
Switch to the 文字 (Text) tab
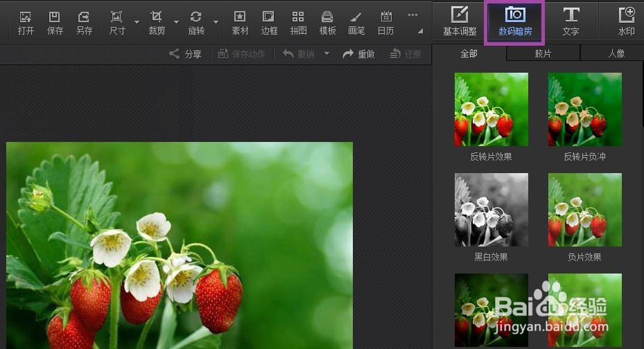coord(571,21)
